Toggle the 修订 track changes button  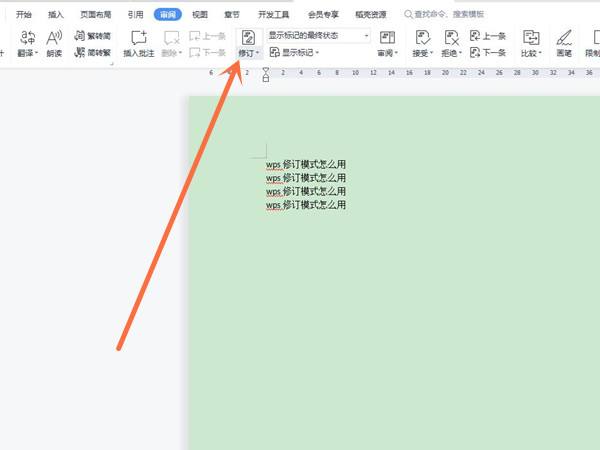click(x=249, y=44)
